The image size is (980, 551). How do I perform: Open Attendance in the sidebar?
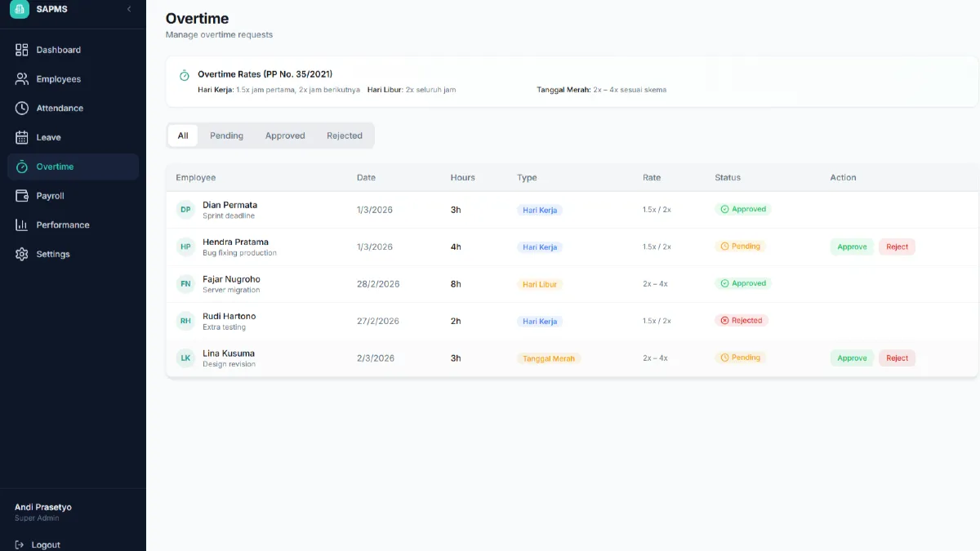click(73, 108)
